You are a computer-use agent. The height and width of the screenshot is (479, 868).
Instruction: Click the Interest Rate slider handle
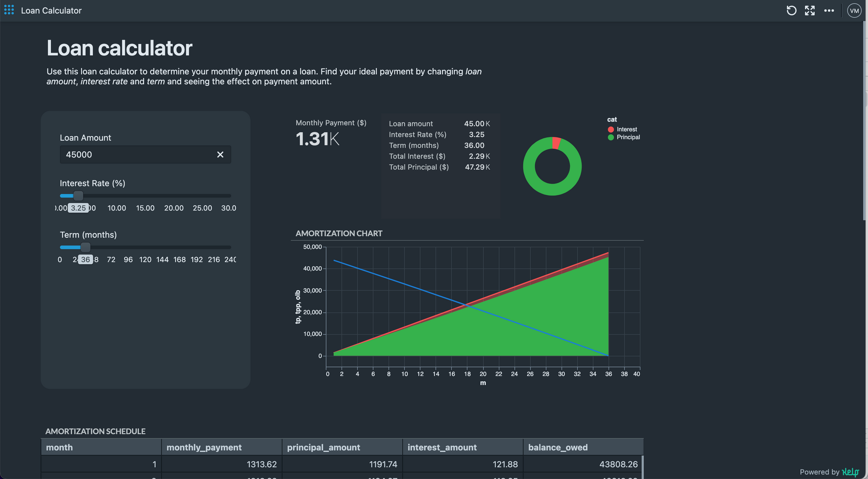click(x=78, y=196)
